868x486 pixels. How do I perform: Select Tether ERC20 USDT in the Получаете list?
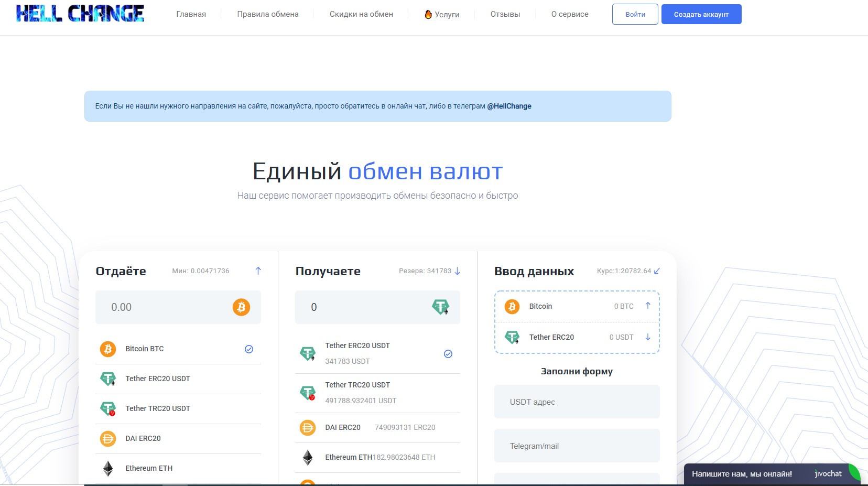377,353
